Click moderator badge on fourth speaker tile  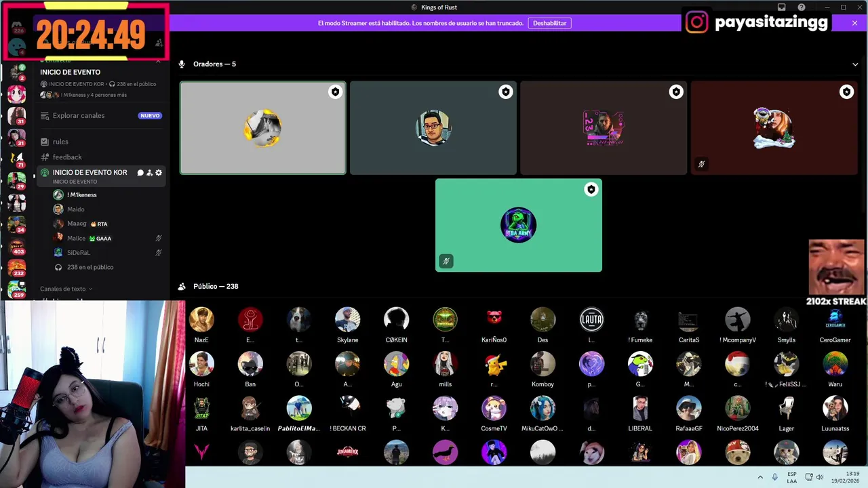click(x=846, y=92)
